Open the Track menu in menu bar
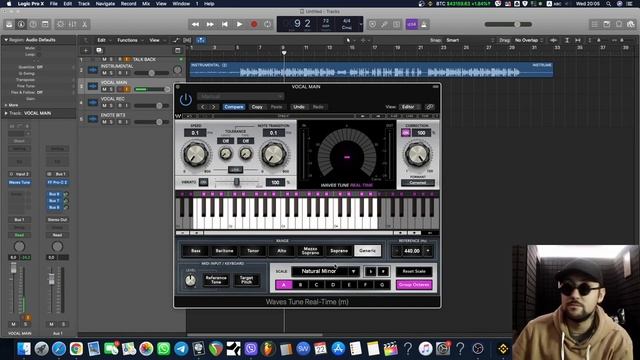 pos(84,4)
